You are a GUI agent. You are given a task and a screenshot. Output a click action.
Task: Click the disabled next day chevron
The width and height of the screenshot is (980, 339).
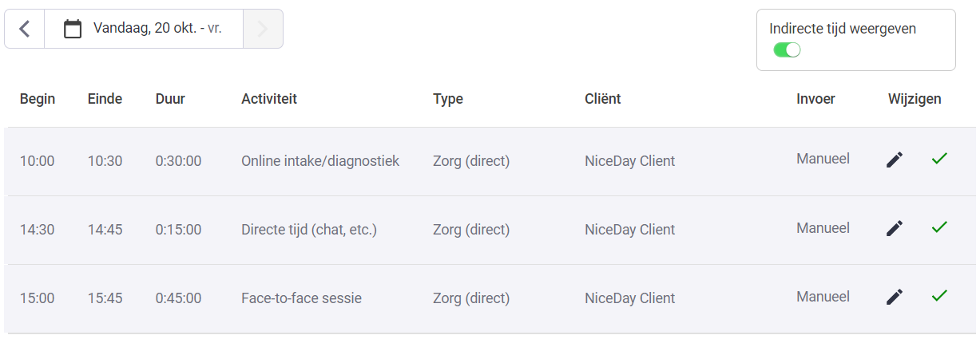[263, 29]
